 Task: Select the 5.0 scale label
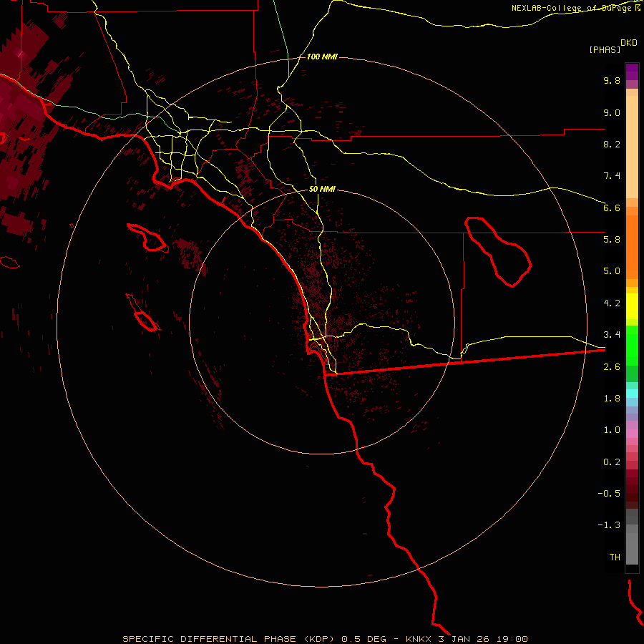click(x=612, y=271)
